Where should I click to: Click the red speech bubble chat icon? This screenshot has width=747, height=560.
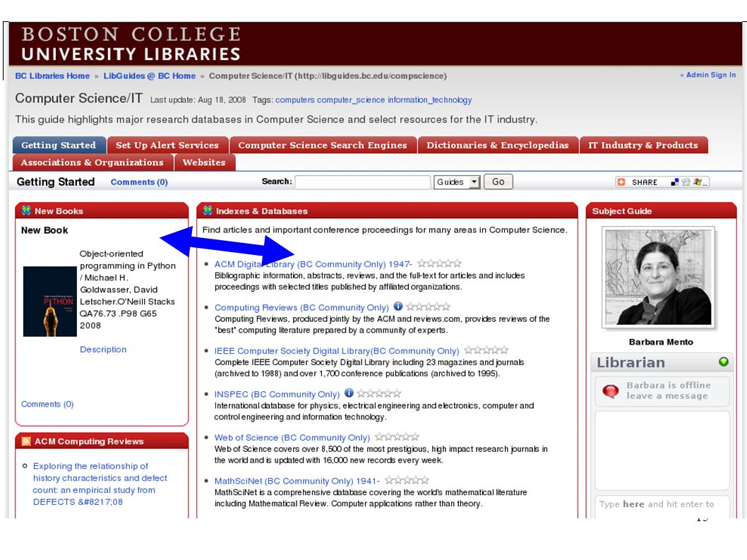click(610, 391)
